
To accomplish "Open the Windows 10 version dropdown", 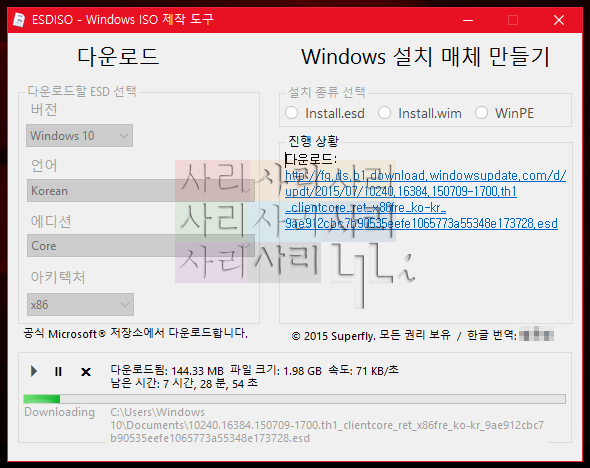I will tap(79, 135).
